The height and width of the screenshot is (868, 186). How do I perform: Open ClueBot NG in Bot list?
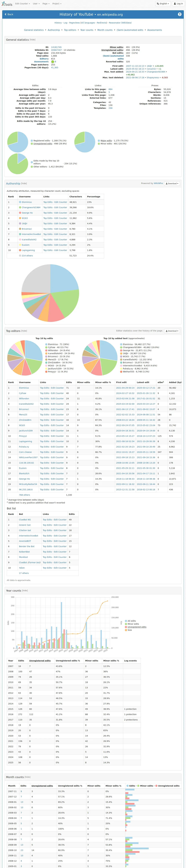point(25,520)
